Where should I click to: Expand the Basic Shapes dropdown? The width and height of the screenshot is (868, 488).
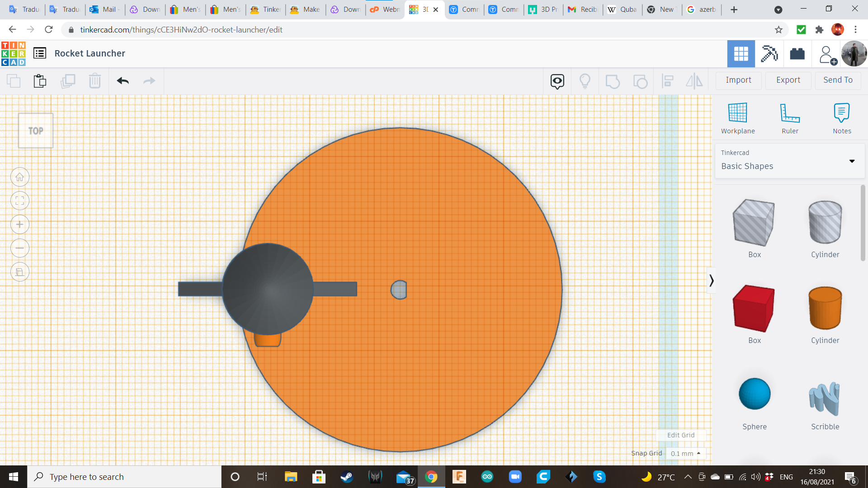click(x=852, y=161)
